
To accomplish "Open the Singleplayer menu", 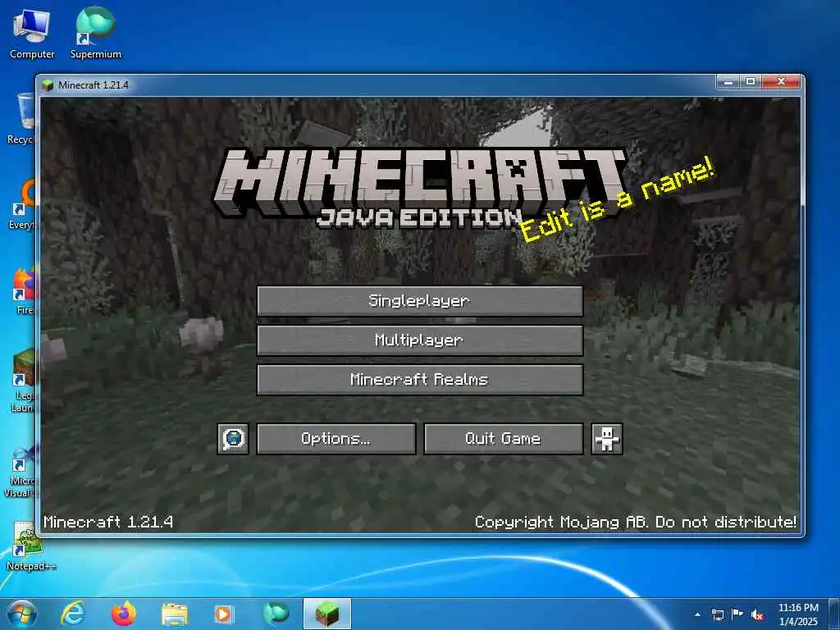I will point(419,300).
